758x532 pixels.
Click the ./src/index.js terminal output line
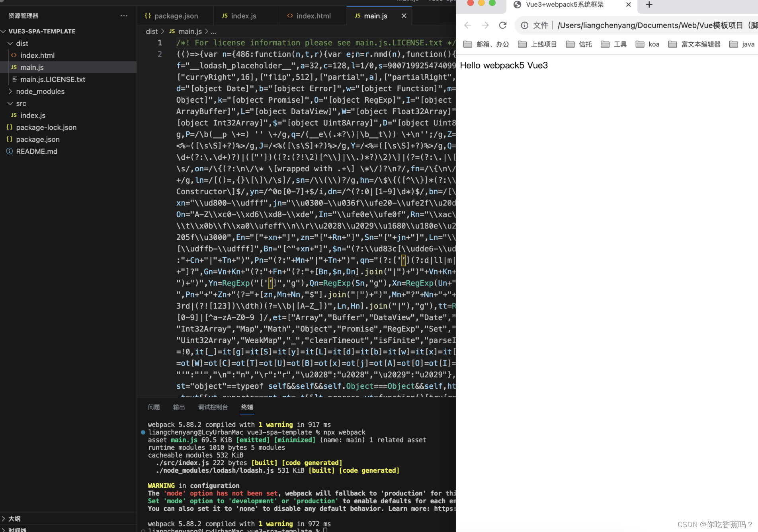point(249,463)
